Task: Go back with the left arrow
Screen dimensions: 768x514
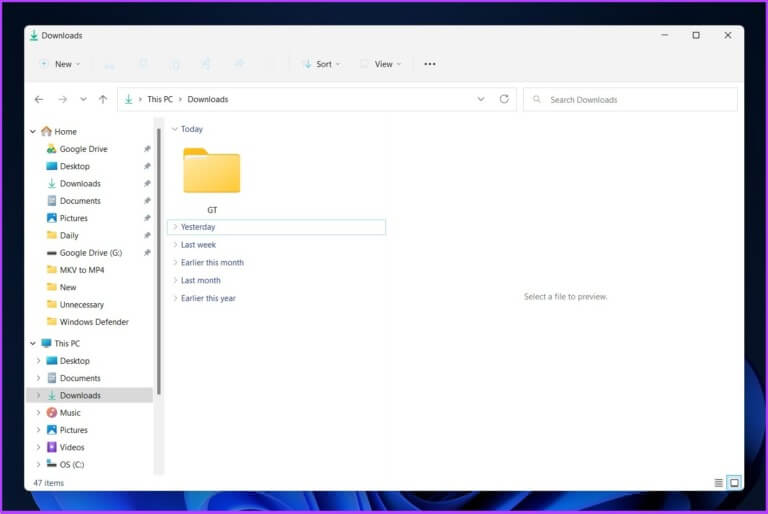Action: [x=39, y=99]
